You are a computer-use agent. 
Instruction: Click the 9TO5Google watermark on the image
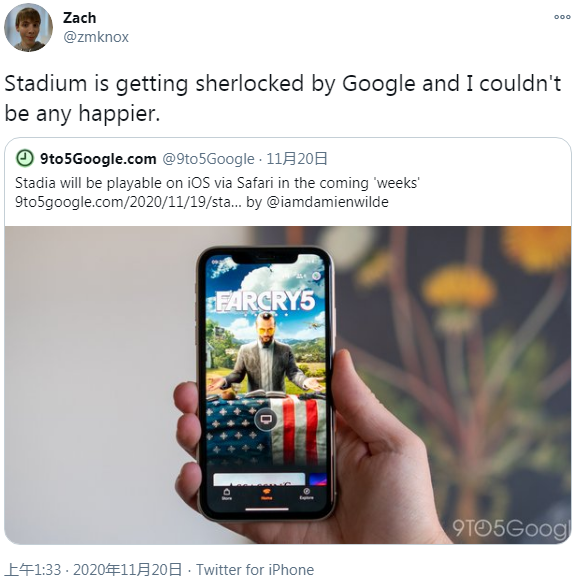pyautogui.click(x=511, y=528)
